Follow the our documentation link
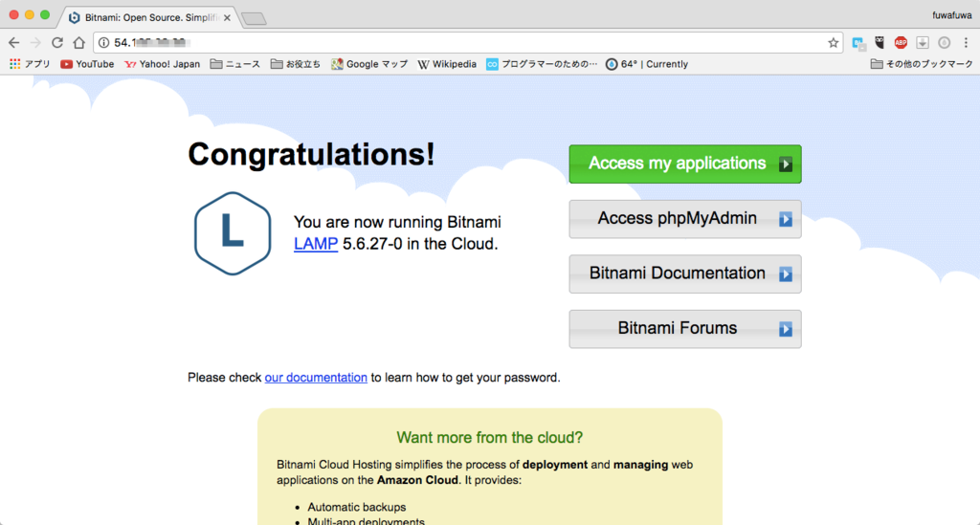Image resolution: width=980 pixels, height=525 pixels. pos(316,378)
